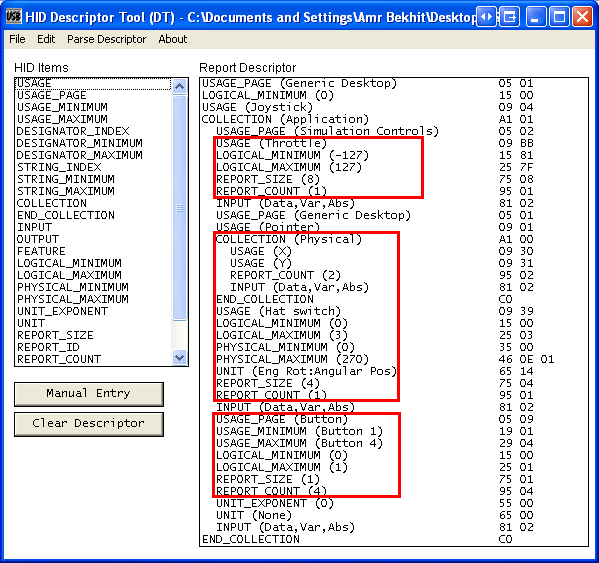Open the File menu
599x563 pixels.
tap(17, 39)
